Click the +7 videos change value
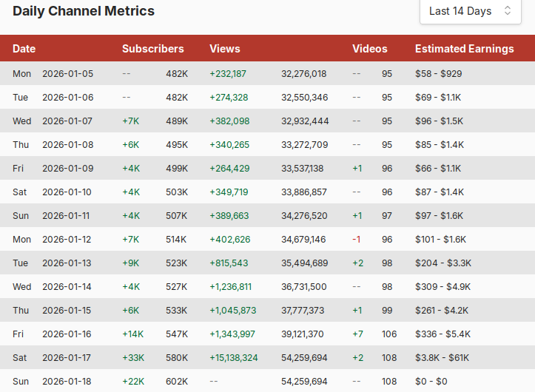The width and height of the screenshot is (535, 392). click(358, 334)
